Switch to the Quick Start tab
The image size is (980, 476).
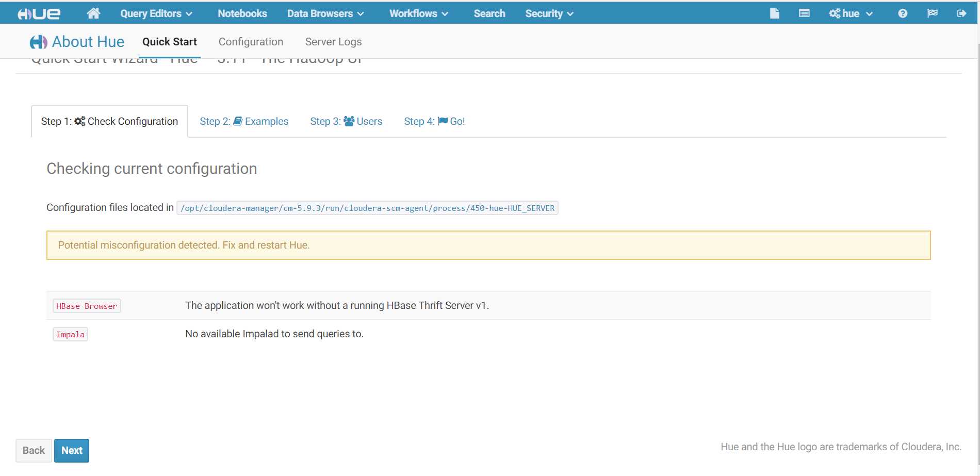(170, 42)
